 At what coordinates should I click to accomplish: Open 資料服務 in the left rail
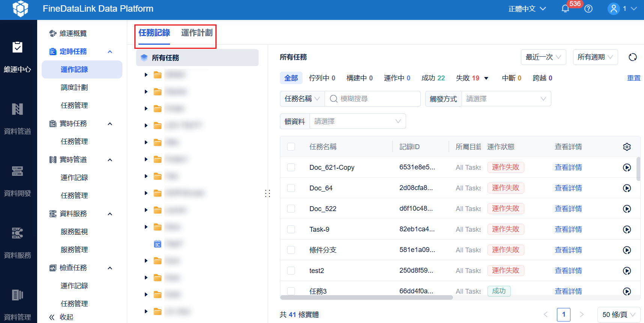click(x=18, y=243)
